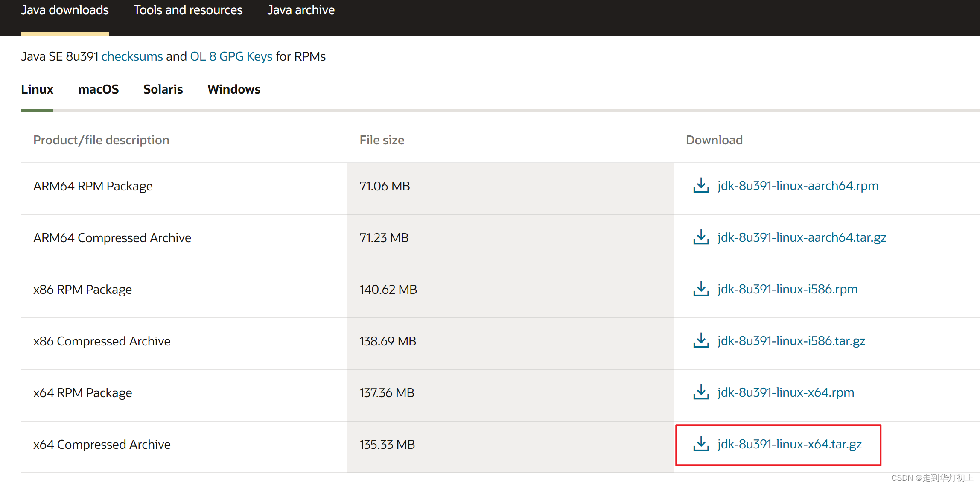Switch to the Windows tab
Viewport: 980px width, 486px height.
pyautogui.click(x=234, y=89)
